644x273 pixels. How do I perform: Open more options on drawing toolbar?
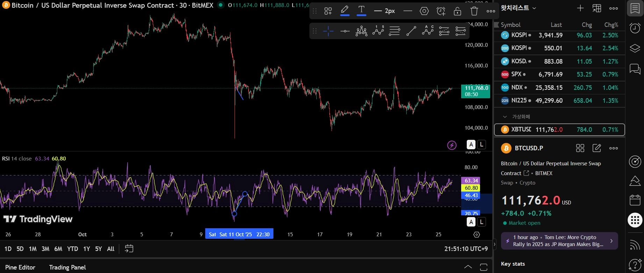[x=491, y=11]
